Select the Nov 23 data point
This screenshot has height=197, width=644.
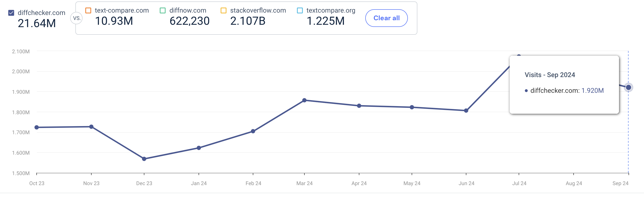point(91,127)
